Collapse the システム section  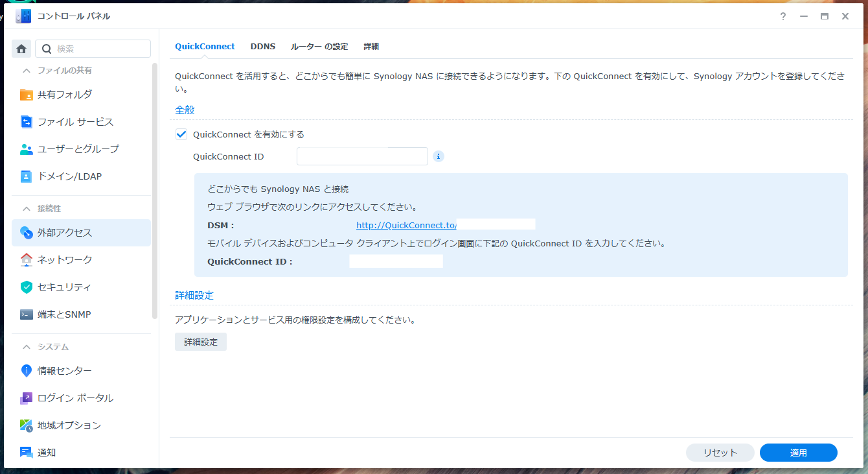click(x=27, y=347)
